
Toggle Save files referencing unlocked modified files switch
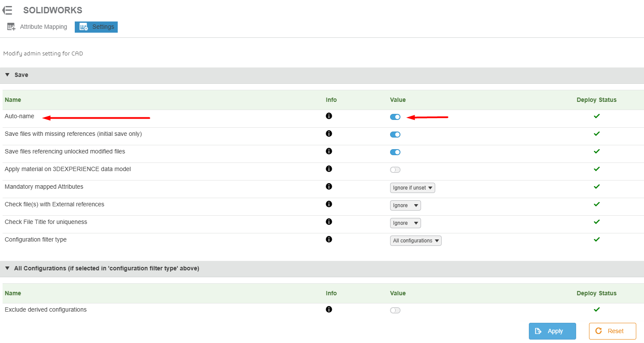coord(395,152)
